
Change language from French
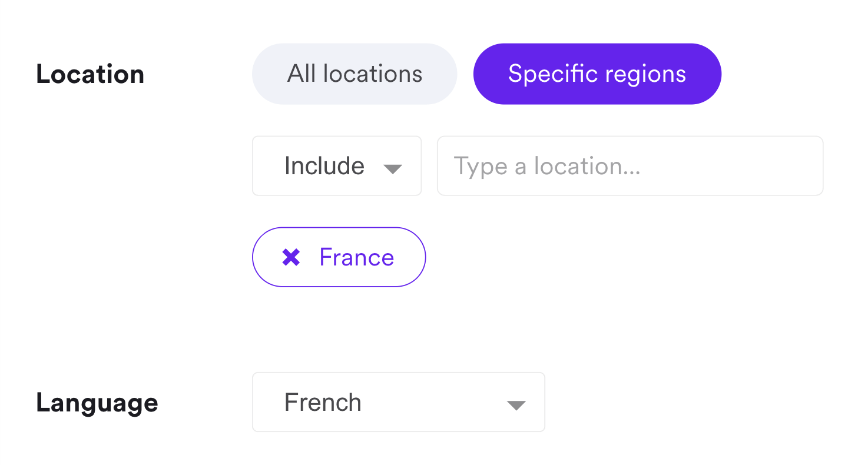pos(398,403)
